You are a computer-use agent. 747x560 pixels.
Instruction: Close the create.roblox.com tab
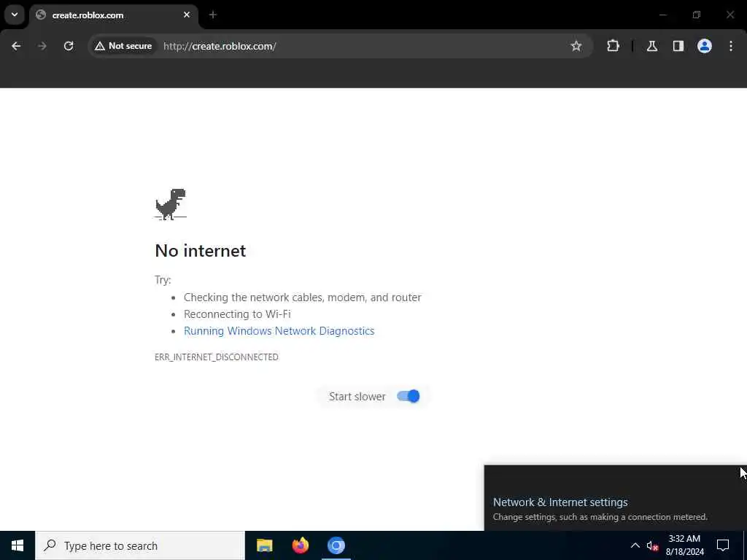click(x=187, y=15)
